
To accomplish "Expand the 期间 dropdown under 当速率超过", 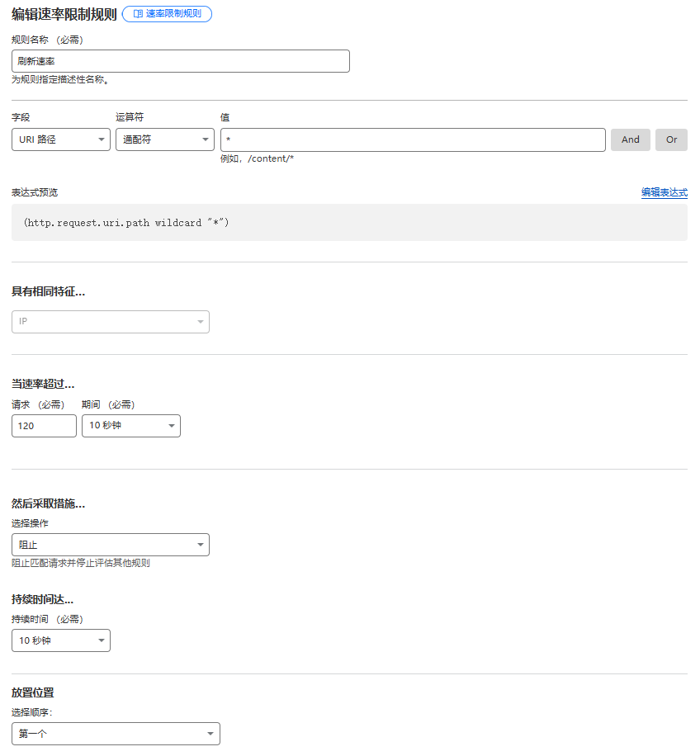I will click(130, 426).
